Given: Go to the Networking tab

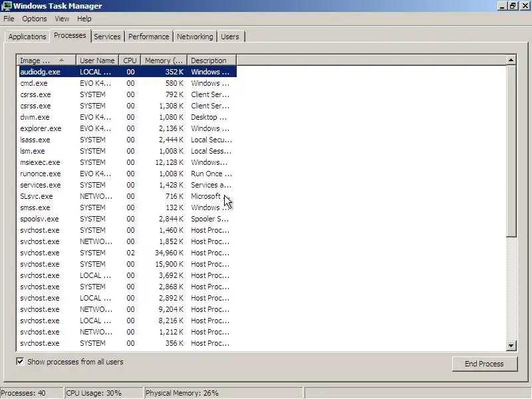Looking at the screenshot, I should point(195,37).
